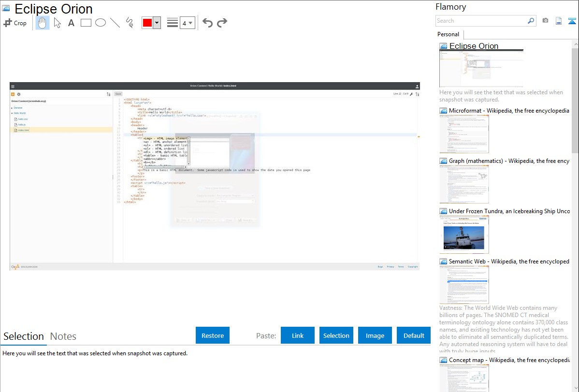The height and width of the screenshot is (392, 579).
Task: Open the Microformat snapshot thumbnail
Action: [x=464, y=134]
